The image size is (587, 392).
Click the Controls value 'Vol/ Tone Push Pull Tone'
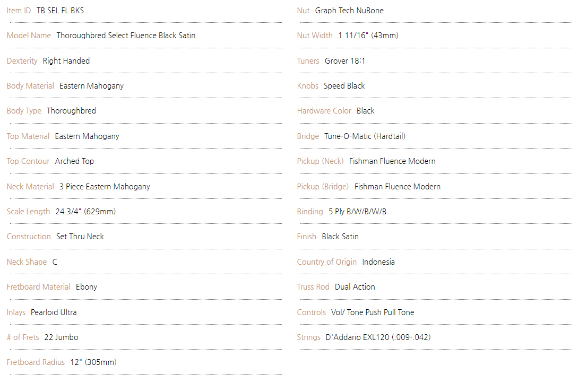(x=373, y=312)
